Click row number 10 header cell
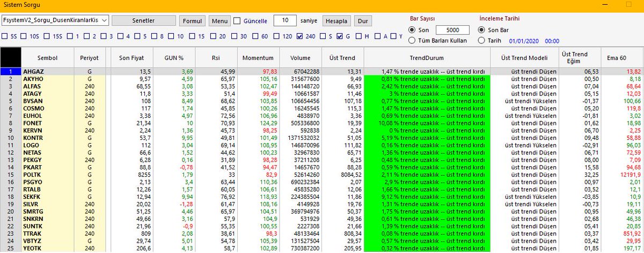The width and height of the screenshot is (644, 253). coord(11,138)
